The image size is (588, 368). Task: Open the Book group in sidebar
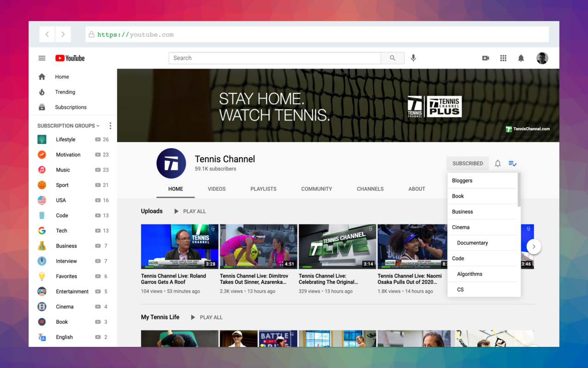73,322
